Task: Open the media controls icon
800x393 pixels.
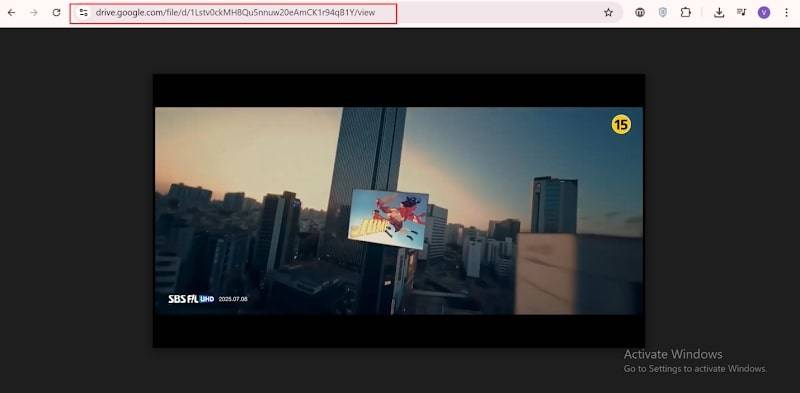Action: click(741, 13)
